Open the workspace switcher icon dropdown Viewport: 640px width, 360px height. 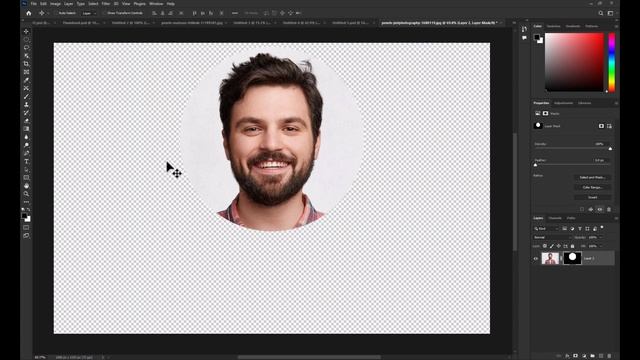click(611, 13)
